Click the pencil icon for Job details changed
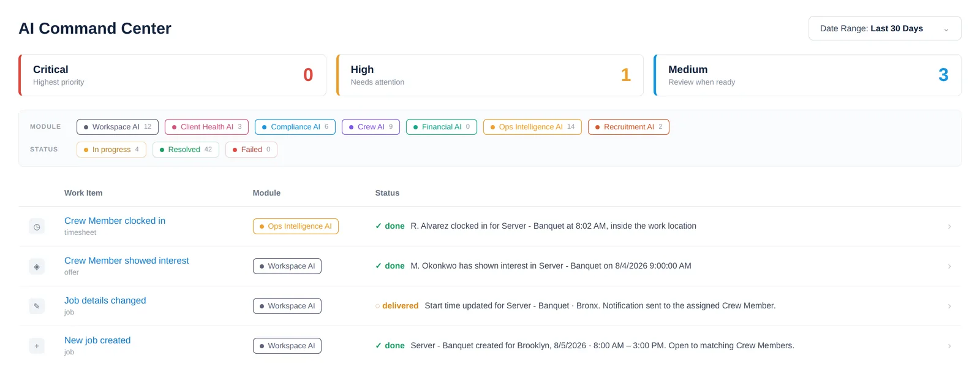 pos(37,307)
